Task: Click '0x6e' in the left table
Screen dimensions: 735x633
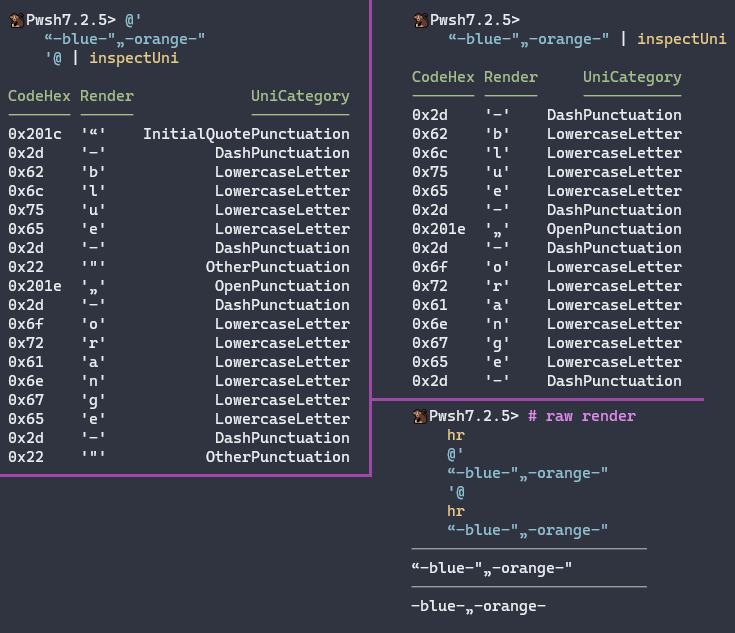Action: coord(26,381)
